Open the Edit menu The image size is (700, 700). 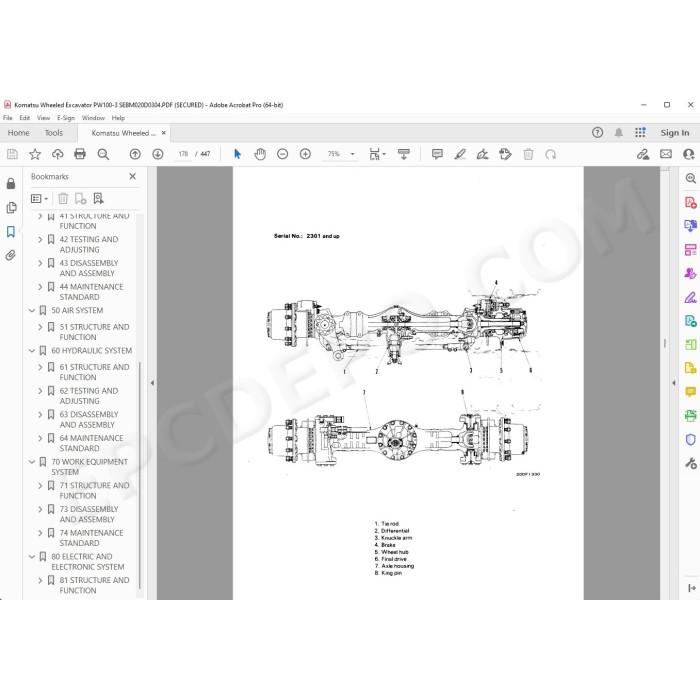[25, 118]
